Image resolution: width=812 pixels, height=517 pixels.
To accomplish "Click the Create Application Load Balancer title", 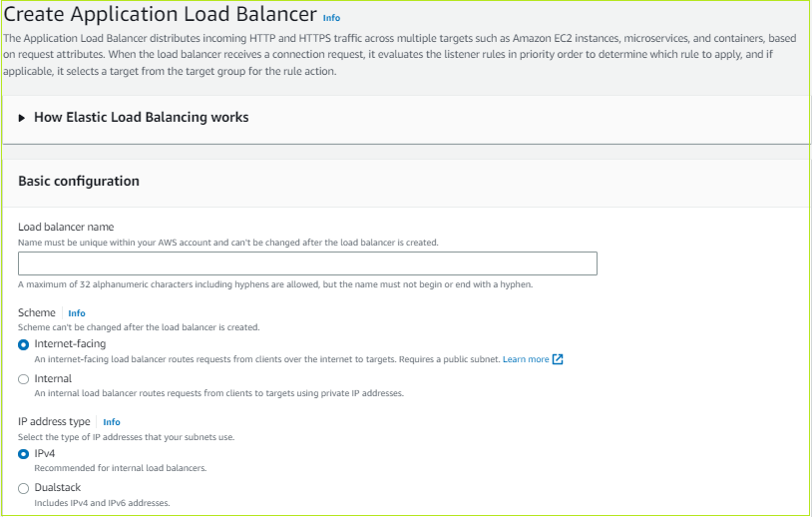I will pyautogui.click(x=160, y=15).
